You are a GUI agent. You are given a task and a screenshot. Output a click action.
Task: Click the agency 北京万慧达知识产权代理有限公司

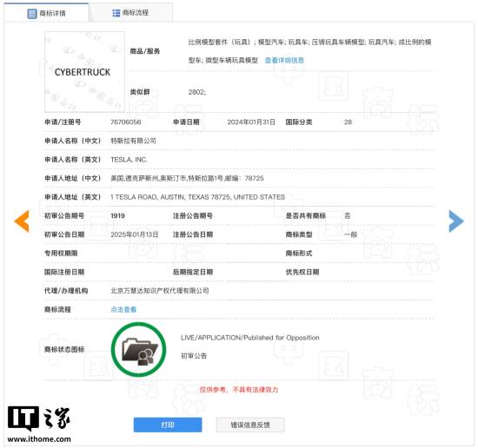[x=160, y=291]
